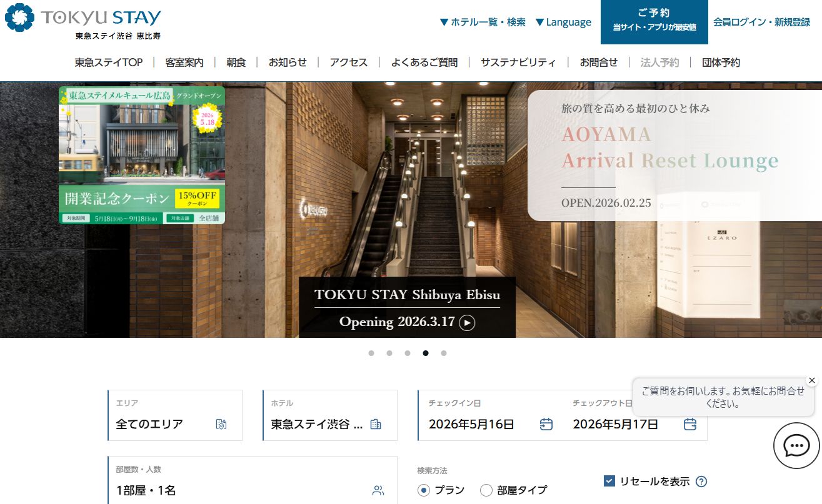822x504 pixels.
Task: Select the fourth active carousel dot
Action: (x=426, y=353)
